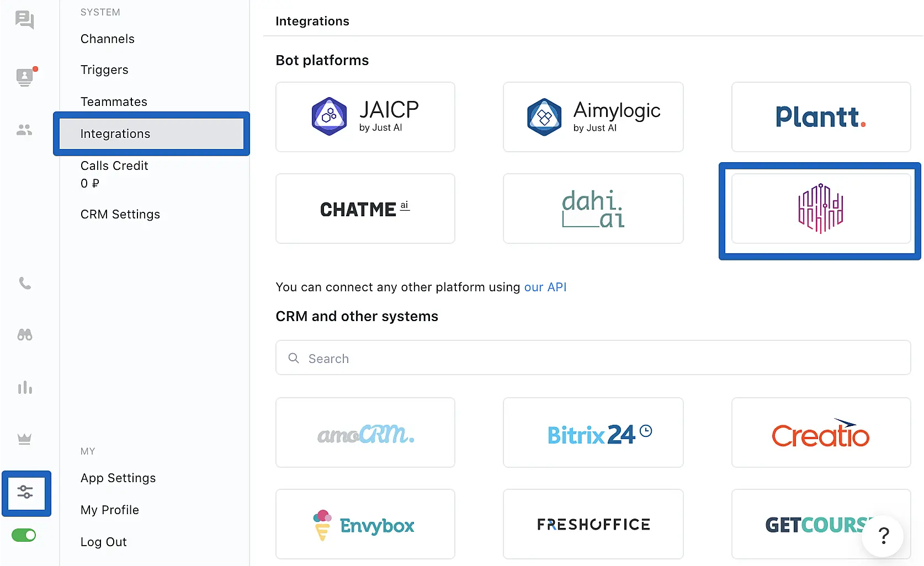Click the CRM systems Search field

[x=593, y=358]
